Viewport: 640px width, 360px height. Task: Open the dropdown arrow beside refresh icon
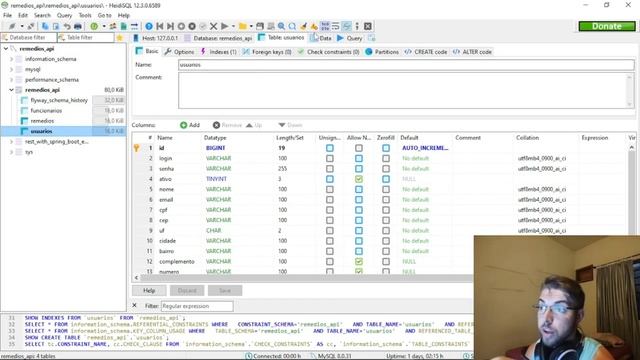coord(104,26)
